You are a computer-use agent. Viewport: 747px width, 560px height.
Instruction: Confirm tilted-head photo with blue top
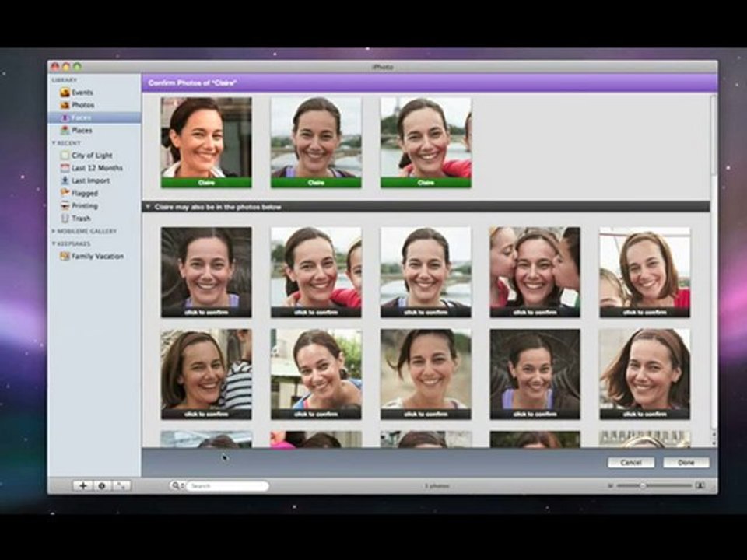(316, 374)
